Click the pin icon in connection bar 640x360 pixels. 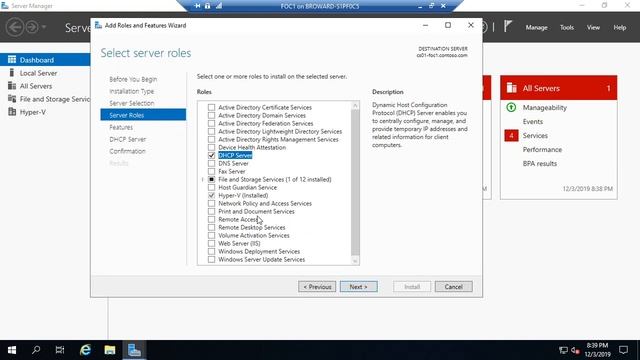pos(198,6)
